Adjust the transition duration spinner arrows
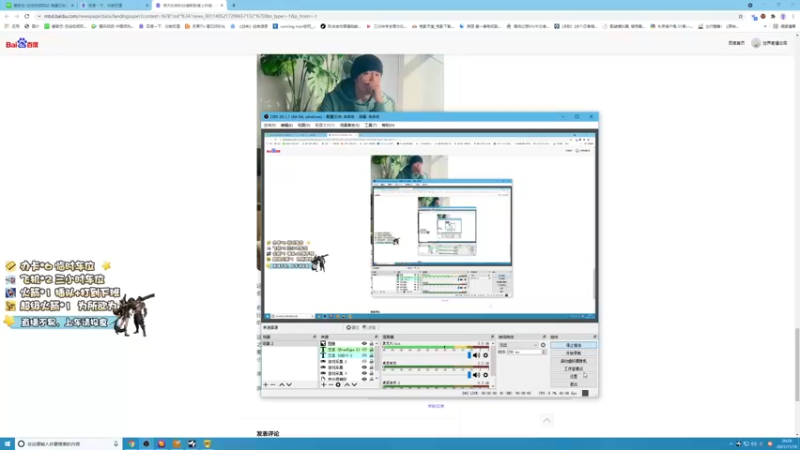800x450 pixels. 544,352
